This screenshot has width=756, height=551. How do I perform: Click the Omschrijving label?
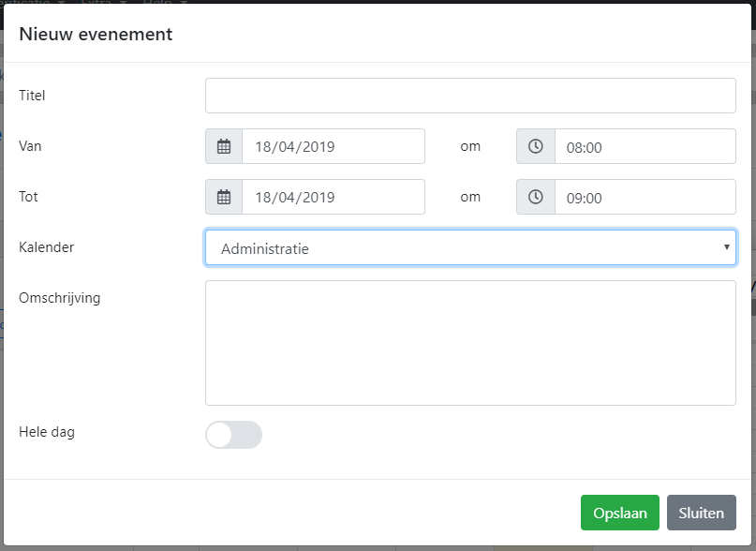pyautogui.click(x=59, y=298)
